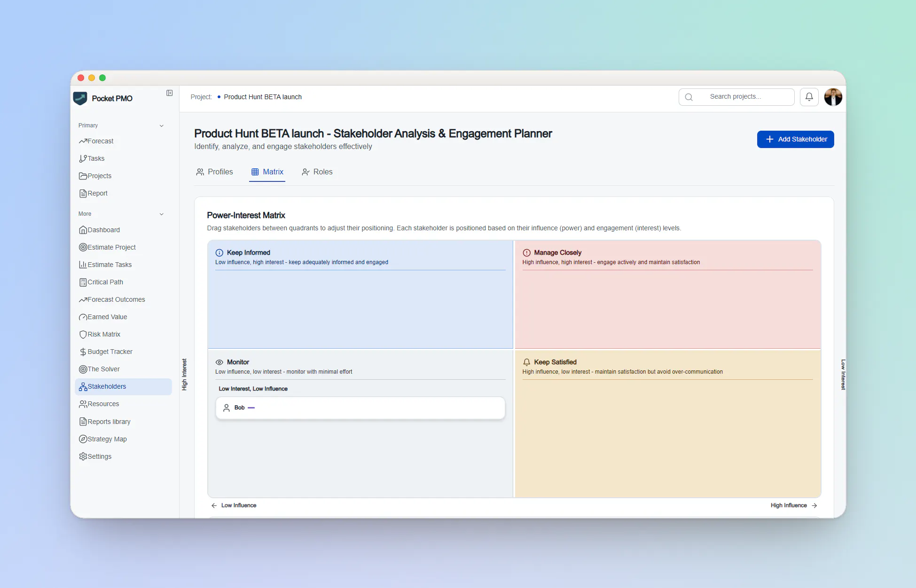Click the purple indicator beside Bob

(251, 408)
